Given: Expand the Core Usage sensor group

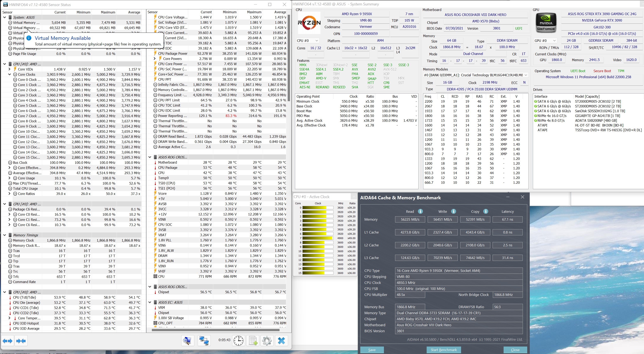Looking at the screenshot, I should coord(10,178).
